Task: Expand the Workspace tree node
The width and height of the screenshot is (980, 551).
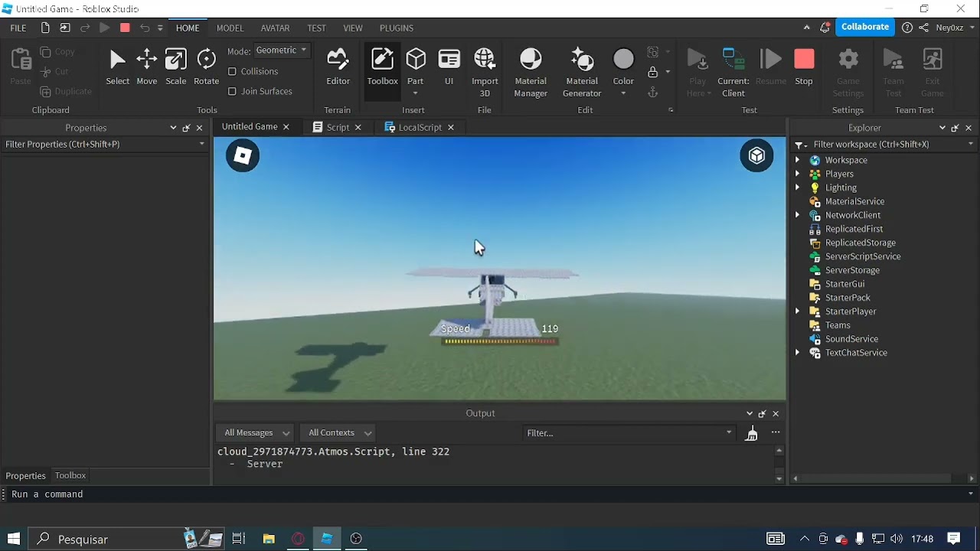Action: [x=797, y=160]
